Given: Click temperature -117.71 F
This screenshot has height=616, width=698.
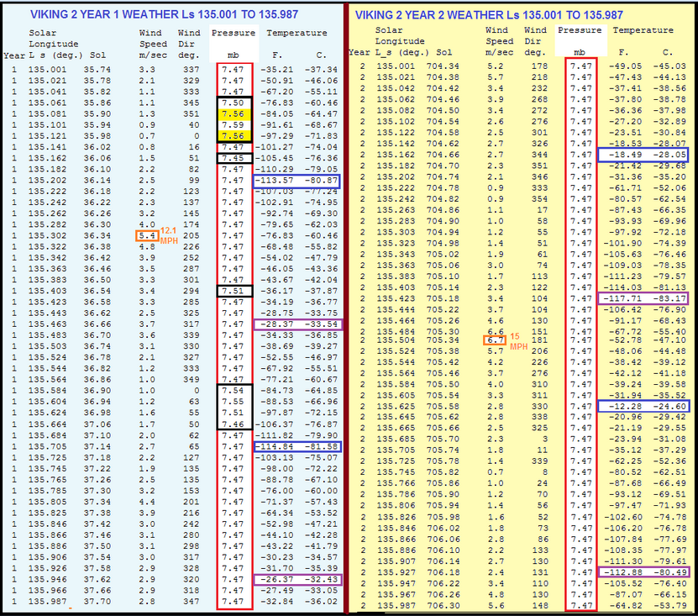Looking at the screenshot, I should tap(622, 298).
